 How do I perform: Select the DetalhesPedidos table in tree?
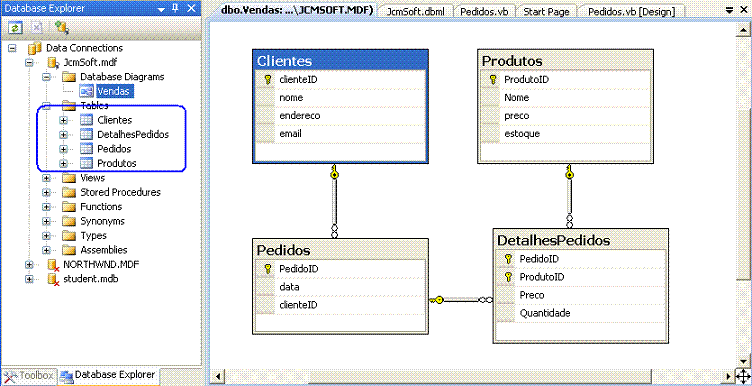[x=133, y=135]
